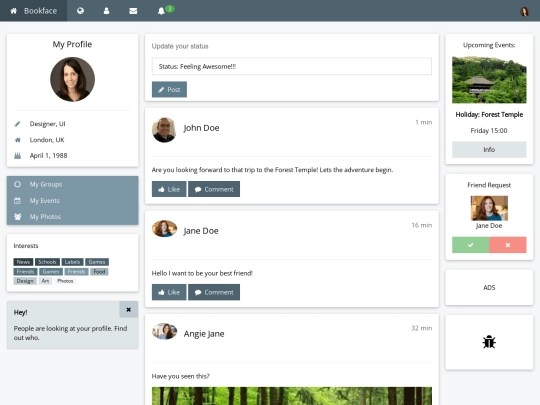The height and width of the screenshot is (405, 540).
Task: Click the Post button
Action: click(169, 90)
